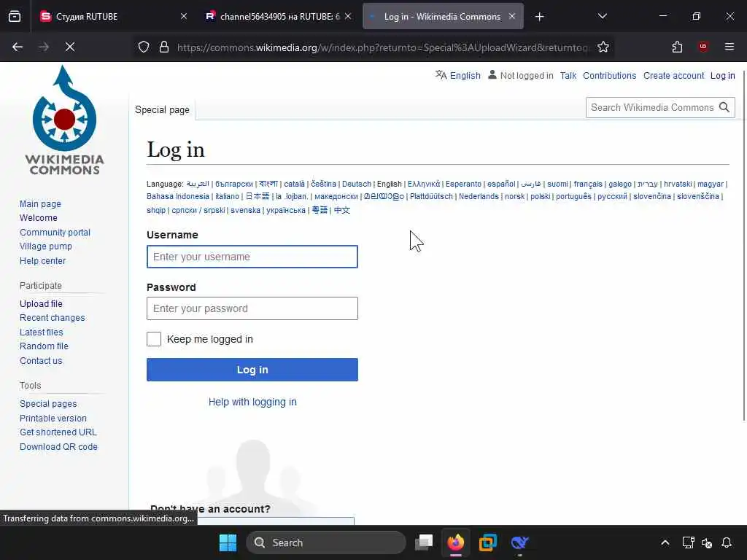The width and height of the screenshot is (747, 560).
Task: Switch language to Deutsch
Action: [356, 184]
